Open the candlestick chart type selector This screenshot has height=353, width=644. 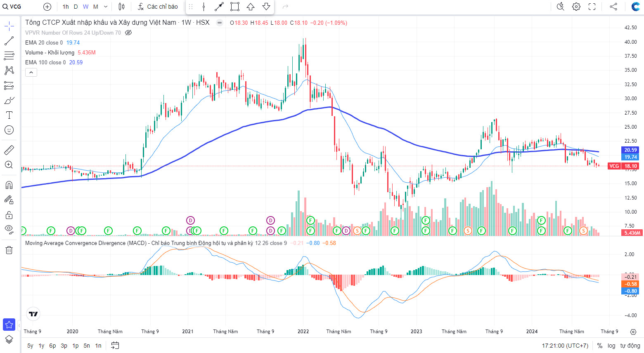(x=121, y=7)
